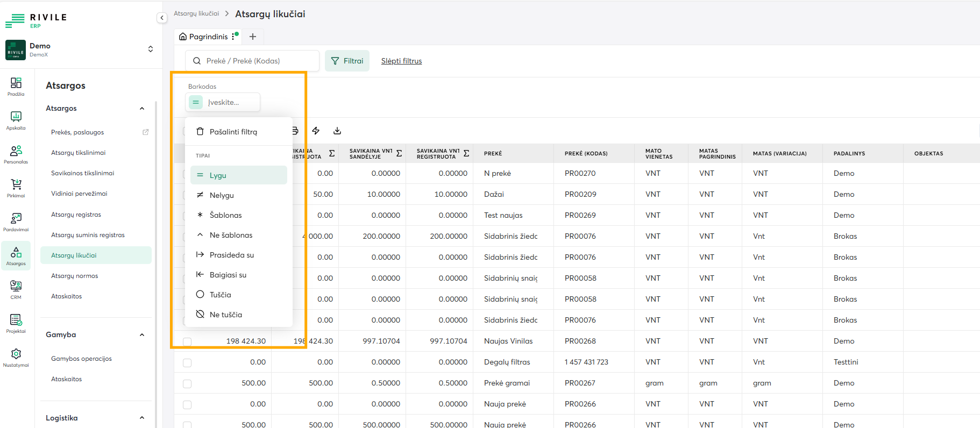This screenshot has height=428, width=980.
Task: Switch to the Pagrindinis tab
Action: tap(208, 37)
